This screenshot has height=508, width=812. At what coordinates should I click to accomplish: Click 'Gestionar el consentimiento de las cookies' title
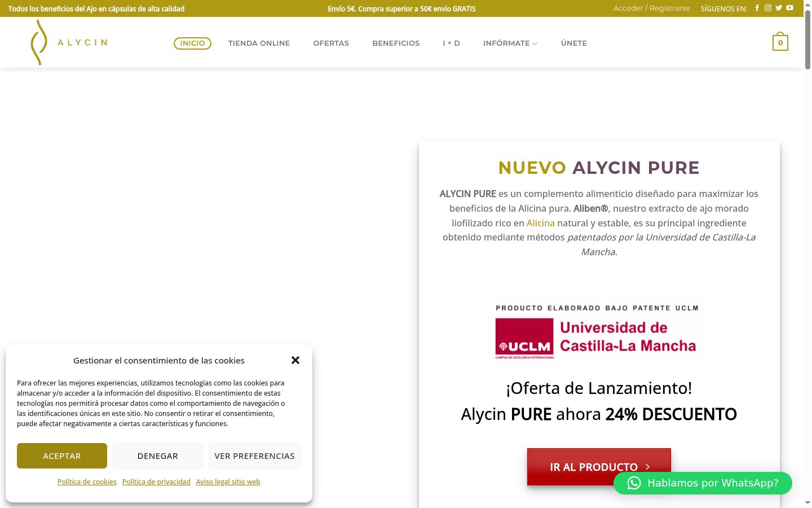pyautogui.click(x=159, y=361)
